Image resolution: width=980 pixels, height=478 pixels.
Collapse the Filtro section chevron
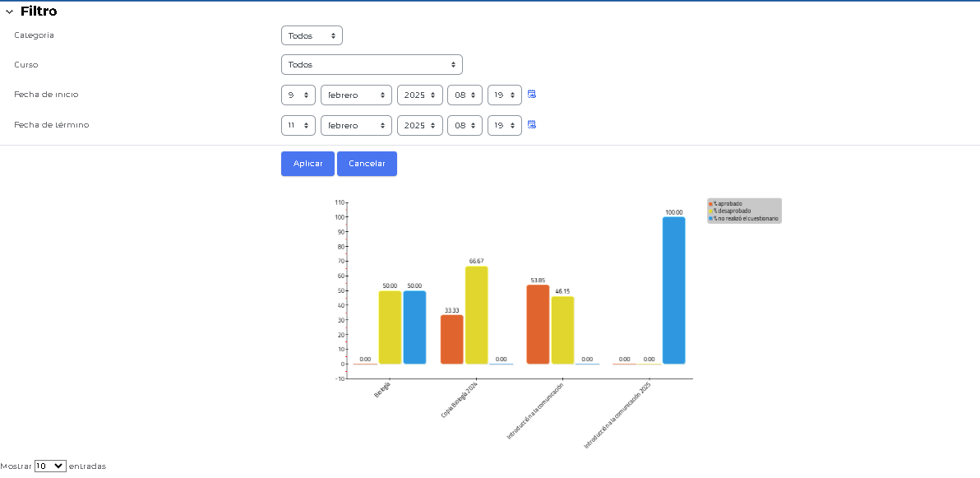[10, 12]
